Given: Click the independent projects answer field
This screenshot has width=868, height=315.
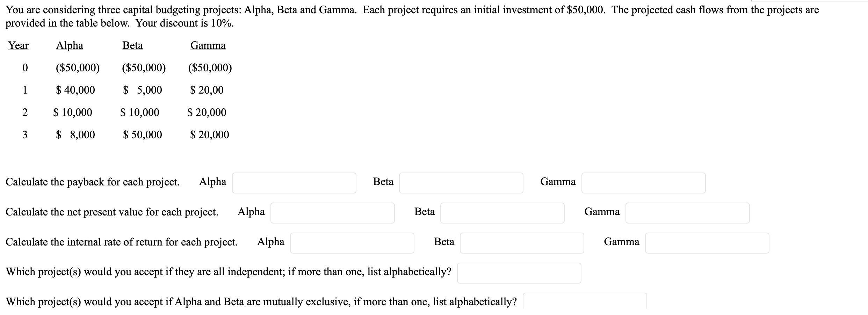Looking at the screenshot, I should [x=519, y=273].
